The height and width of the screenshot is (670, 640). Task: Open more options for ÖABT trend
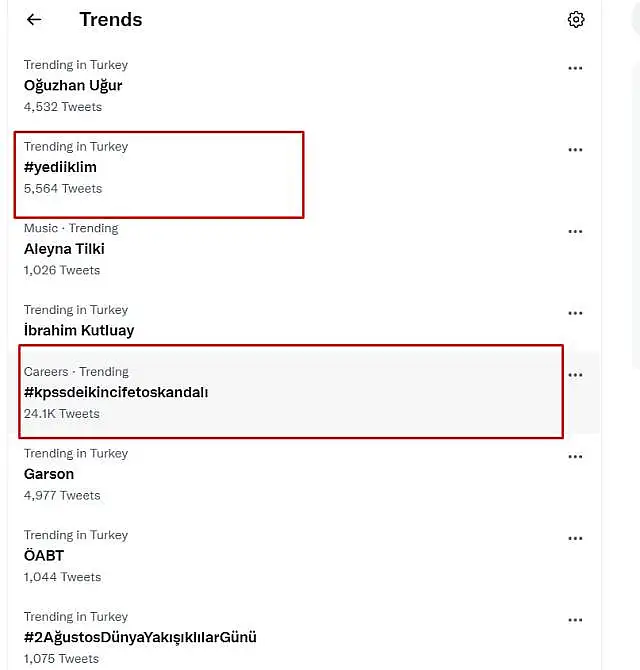pyautogui.click(x=575, y=538)
